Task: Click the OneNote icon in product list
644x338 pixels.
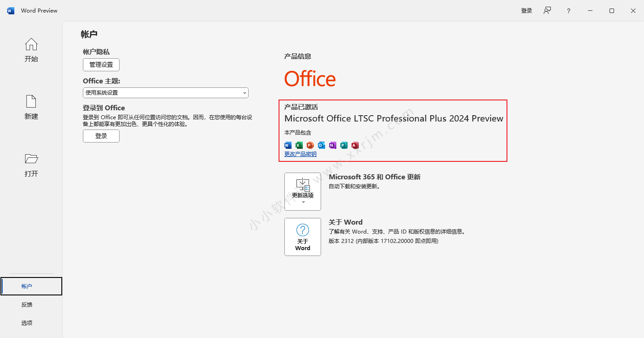Action: [332, 145]
